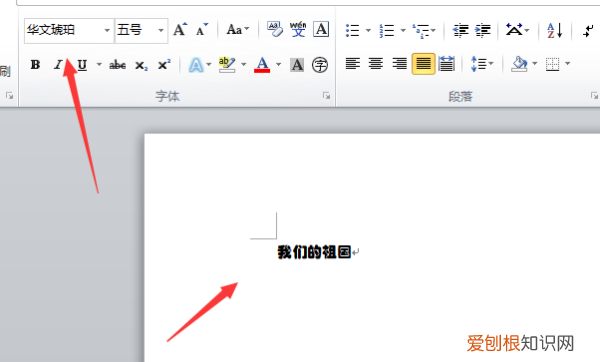Click the Shading paint bucket icon
Screen dimensions: 600x362
coord(519,64)
